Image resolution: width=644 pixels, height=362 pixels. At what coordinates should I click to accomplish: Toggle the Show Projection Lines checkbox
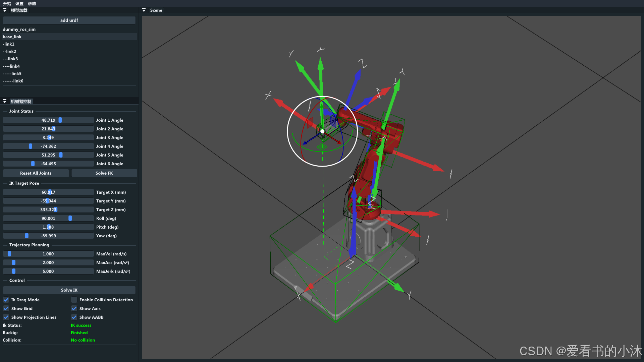pyautogui.click(x=6, y=317)
